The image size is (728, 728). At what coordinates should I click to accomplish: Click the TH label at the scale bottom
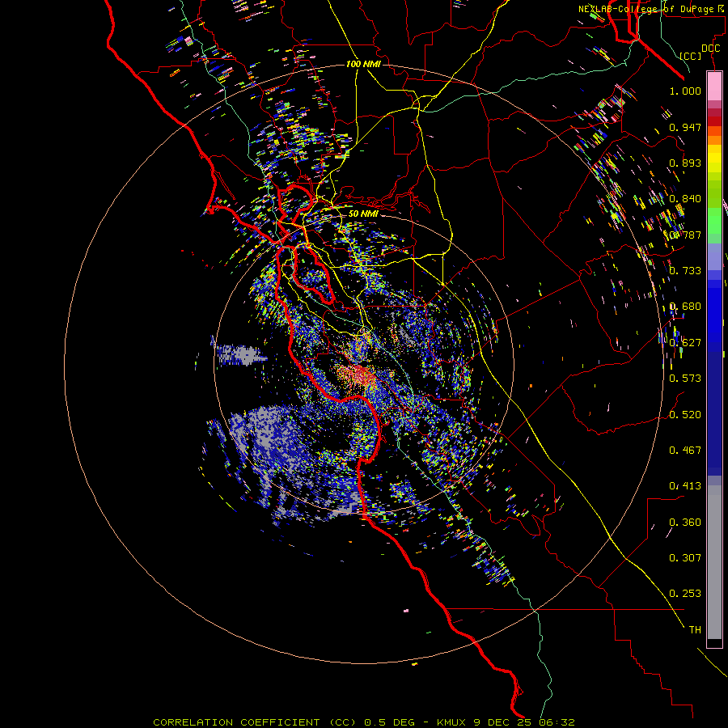[x=695, y=630]
